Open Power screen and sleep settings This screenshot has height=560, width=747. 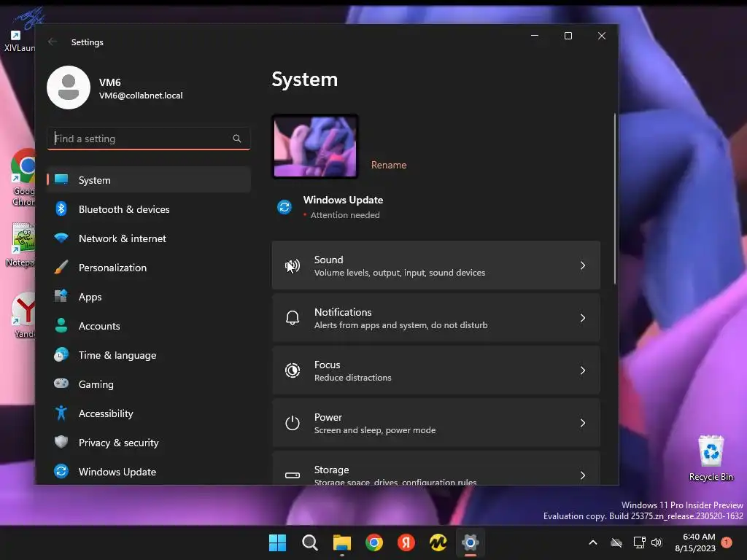436,423
